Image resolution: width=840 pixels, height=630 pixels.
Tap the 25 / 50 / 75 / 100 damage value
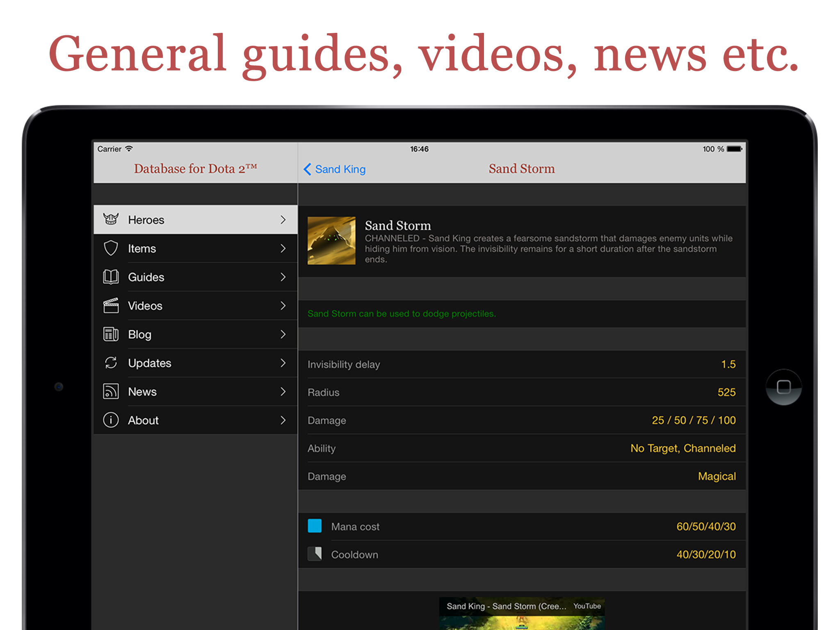[694, 420]
